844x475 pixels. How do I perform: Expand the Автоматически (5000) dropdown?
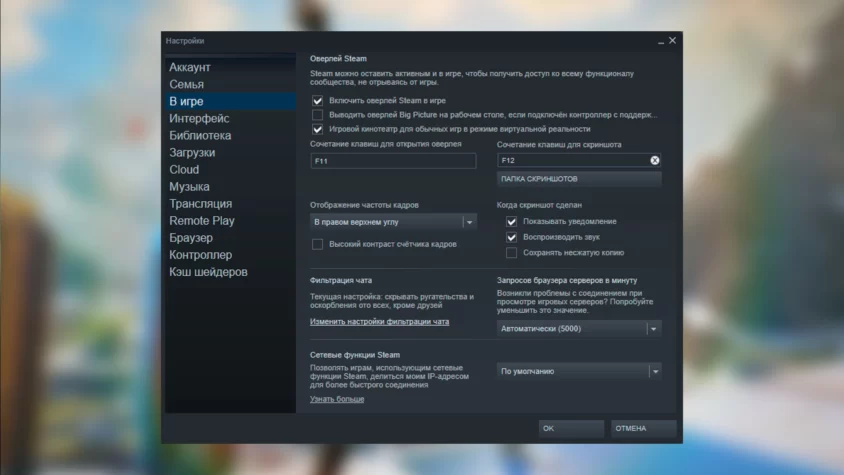(x=579, y=329)
